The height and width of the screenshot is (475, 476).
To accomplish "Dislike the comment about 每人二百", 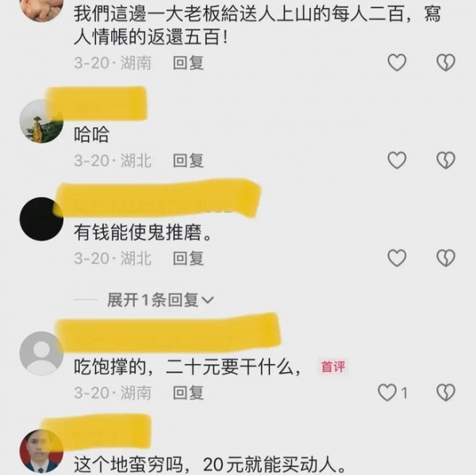I will (x=446, y=63).
